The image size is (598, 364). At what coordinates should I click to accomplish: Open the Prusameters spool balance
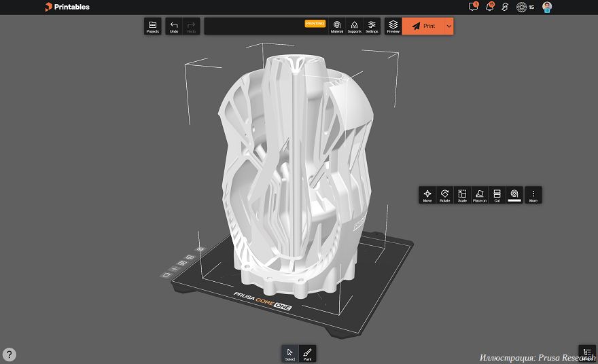525,7
